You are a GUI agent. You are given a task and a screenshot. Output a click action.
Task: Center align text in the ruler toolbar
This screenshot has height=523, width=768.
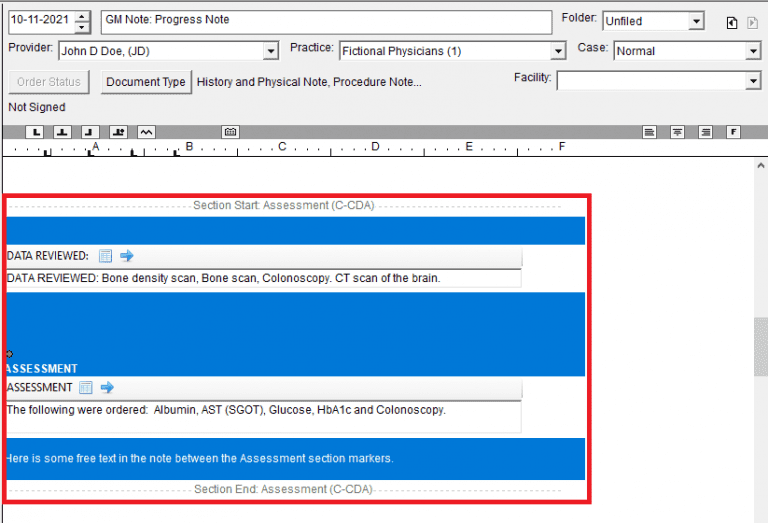[677, 132]
